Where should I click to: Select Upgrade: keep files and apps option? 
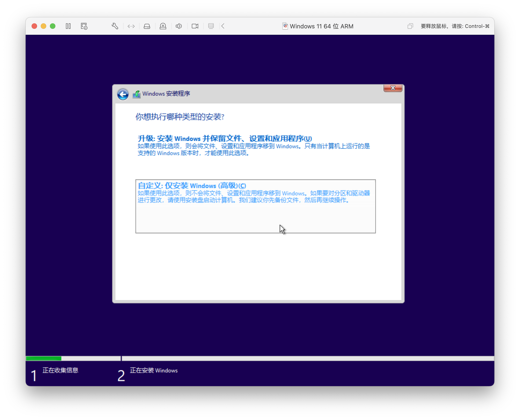225,139
